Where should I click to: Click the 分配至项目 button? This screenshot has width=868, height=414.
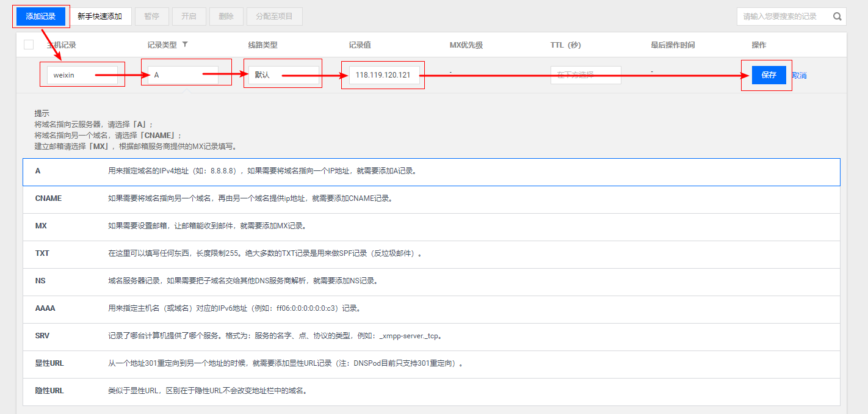pyautogui.click(x=274, y=16)
